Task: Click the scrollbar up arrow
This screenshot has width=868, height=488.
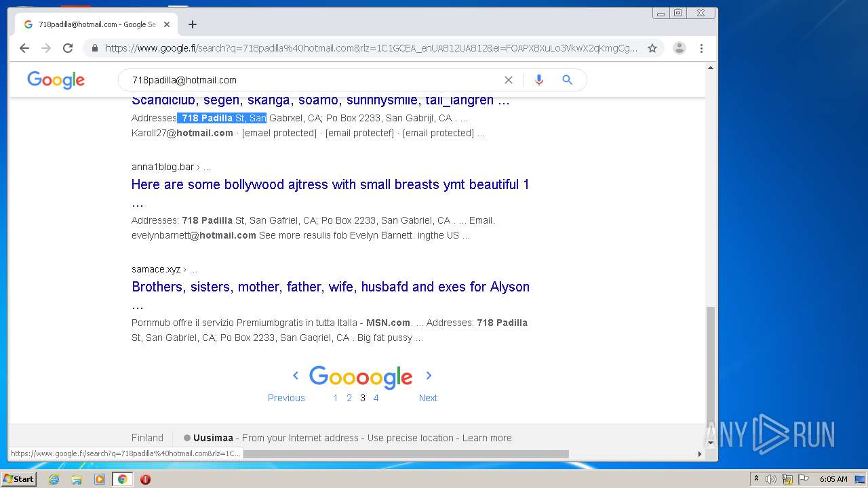Action: (711, 68)
